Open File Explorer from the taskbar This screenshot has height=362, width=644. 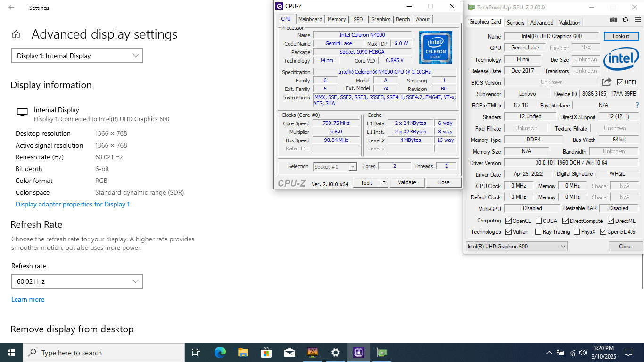click(243, 353)
